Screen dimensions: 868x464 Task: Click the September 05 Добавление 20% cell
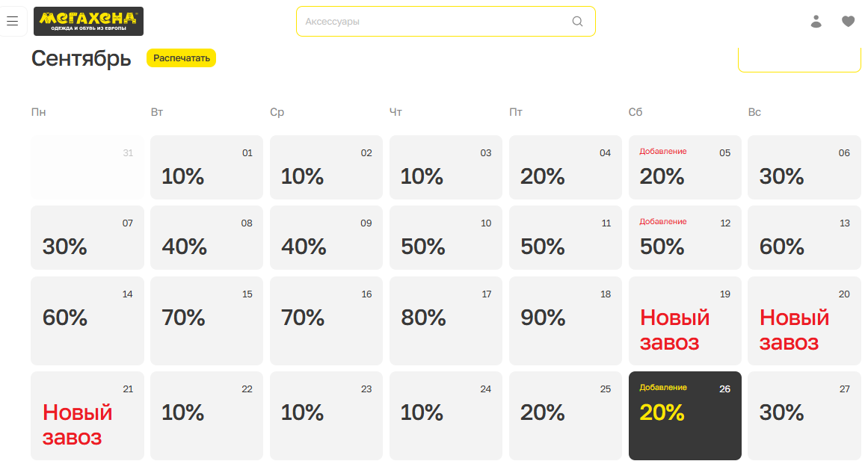pos(685,167)
